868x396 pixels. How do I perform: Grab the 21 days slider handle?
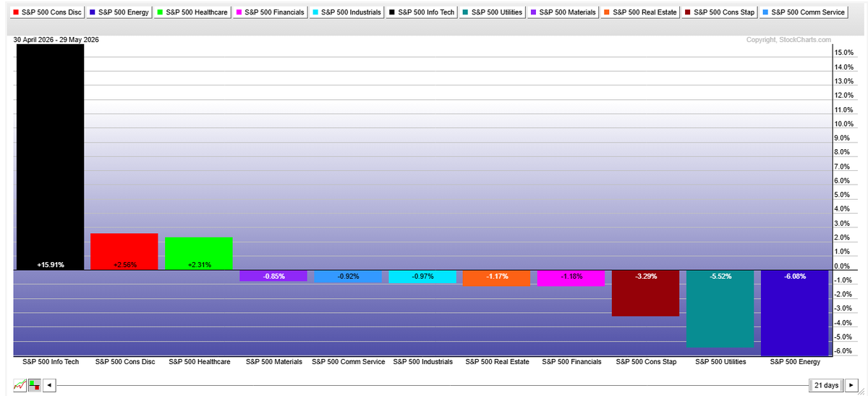(x=826, y=385)
